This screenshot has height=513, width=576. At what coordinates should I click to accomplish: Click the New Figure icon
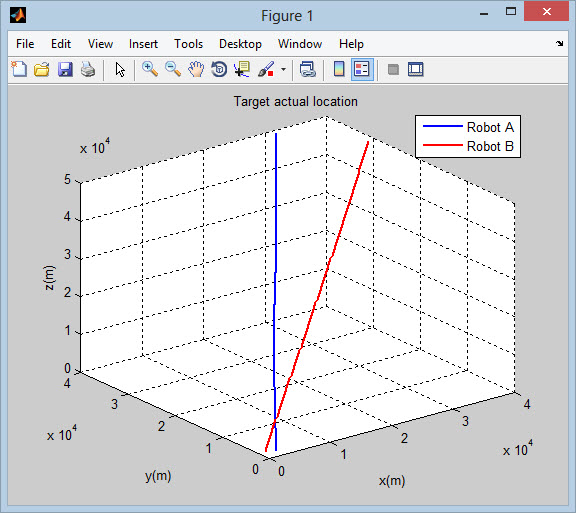click(x=19, y=69)
